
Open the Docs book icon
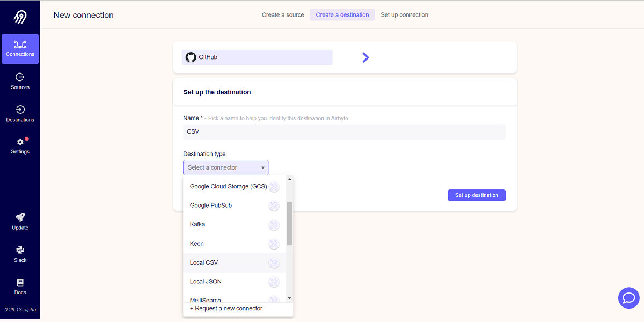(x=20, y=282)
